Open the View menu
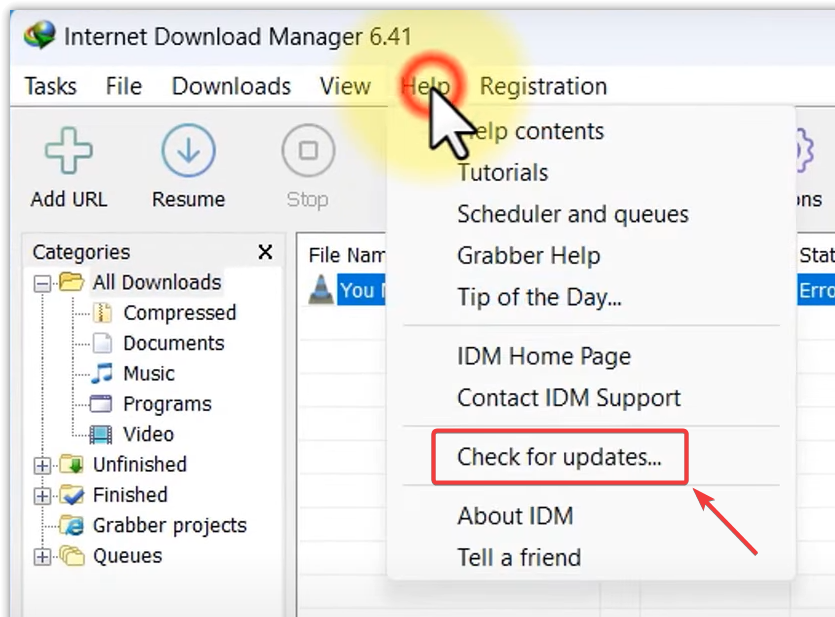Screen dimensions: 835x617 pos(345,86)
